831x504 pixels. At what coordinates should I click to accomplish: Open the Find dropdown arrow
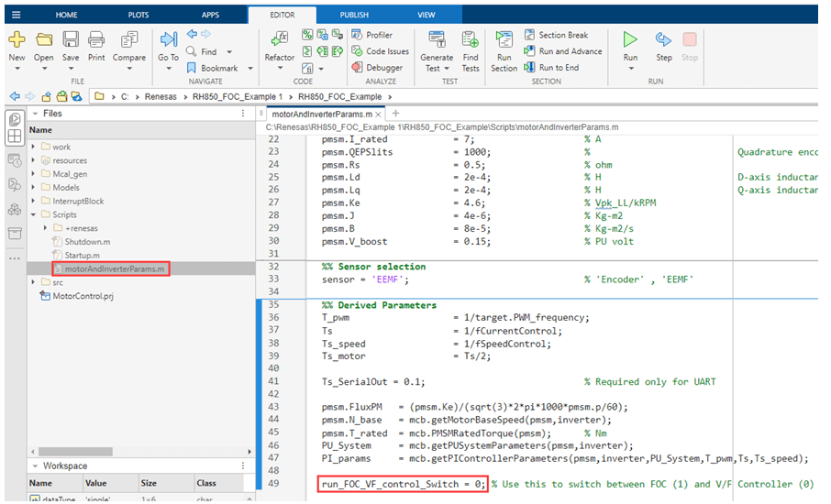(x=229, y=52)
